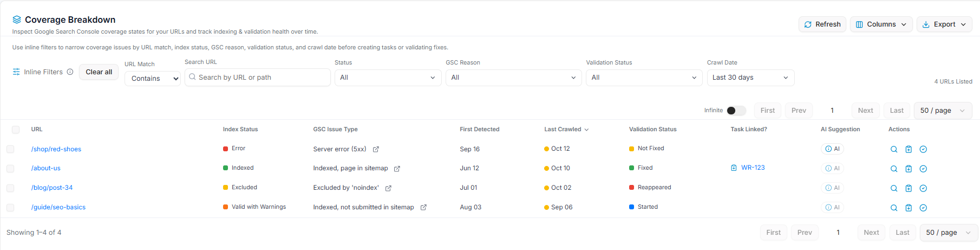The image size is (980, 250).
Task: Open the Crawl Date Last 30 days dropdown
Action: (x=751, y=78)
